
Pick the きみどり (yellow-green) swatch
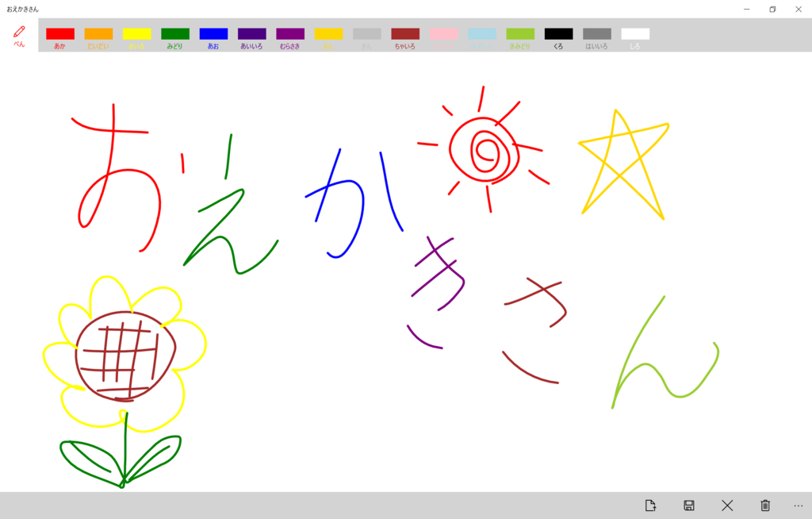(x=520, y=35)
